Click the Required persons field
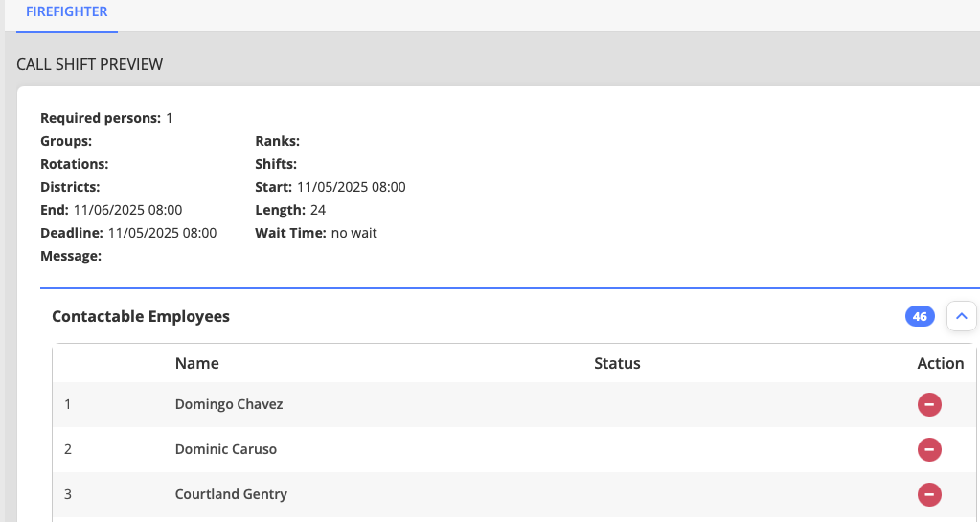The image size is (980, 522). (105, 118)
